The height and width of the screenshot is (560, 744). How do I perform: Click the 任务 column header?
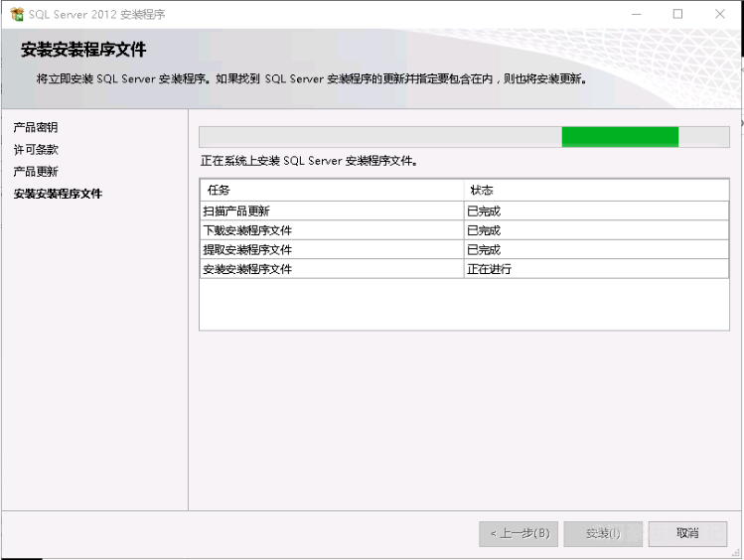click(x=219, y=190)
